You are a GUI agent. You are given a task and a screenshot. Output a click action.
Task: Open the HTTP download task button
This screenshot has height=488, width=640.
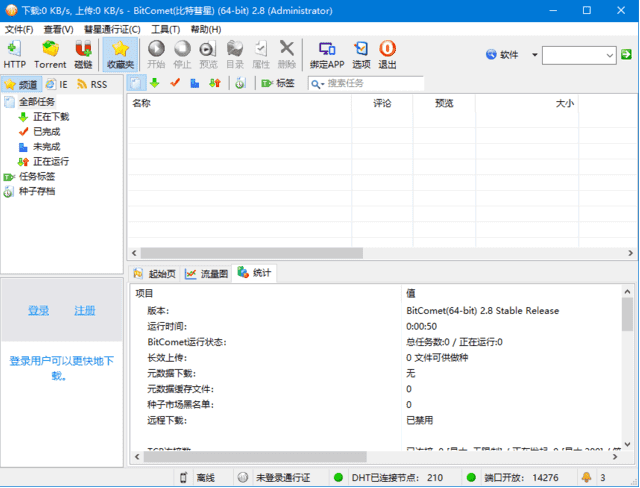[15, 55]
